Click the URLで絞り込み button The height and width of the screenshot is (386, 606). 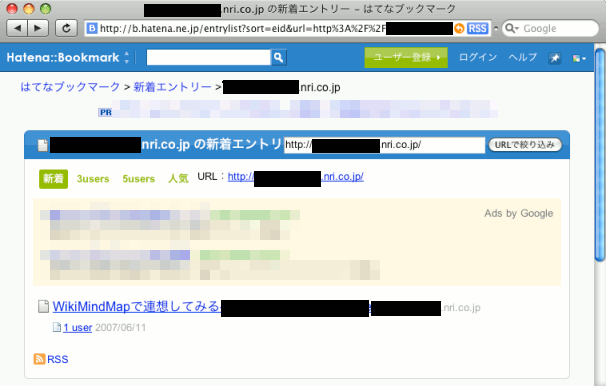525,145
